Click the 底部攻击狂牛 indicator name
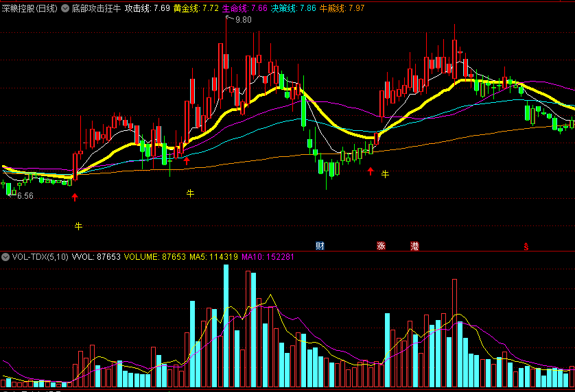575x392 pixels. (x=96, y=8)
